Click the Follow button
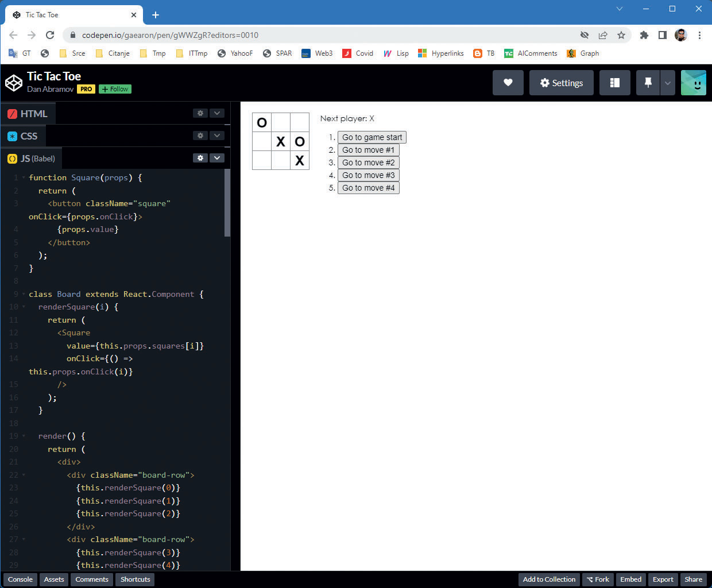Viewport: 712px width, 588px height. coord(115,89)
